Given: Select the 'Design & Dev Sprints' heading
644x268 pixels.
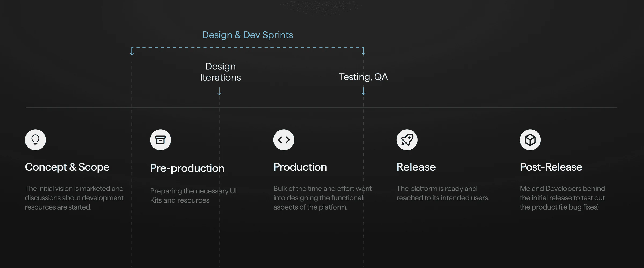Looking at the screenshot, I should 248,35.
